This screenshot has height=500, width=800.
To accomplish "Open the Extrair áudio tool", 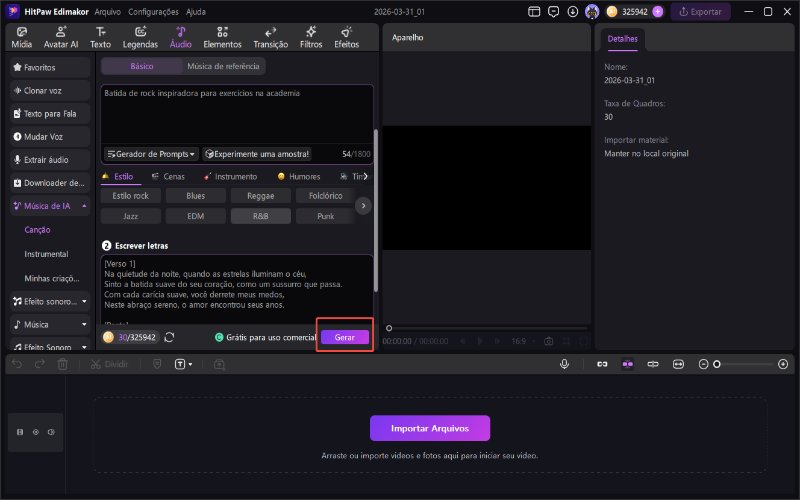I will [50, 159].
